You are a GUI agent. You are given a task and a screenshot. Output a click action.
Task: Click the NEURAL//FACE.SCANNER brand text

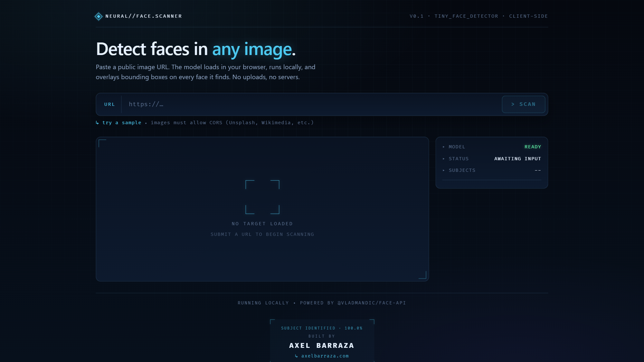(x=144, y=16)
